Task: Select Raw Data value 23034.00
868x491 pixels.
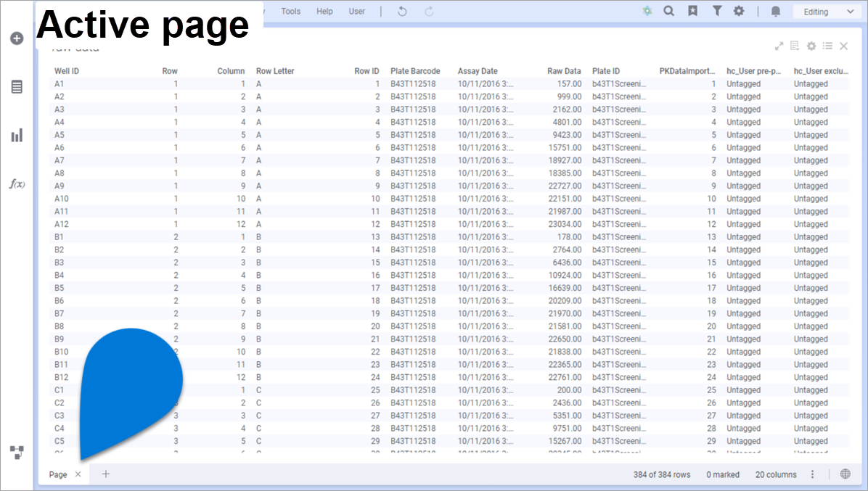Action: click(565, 224)
